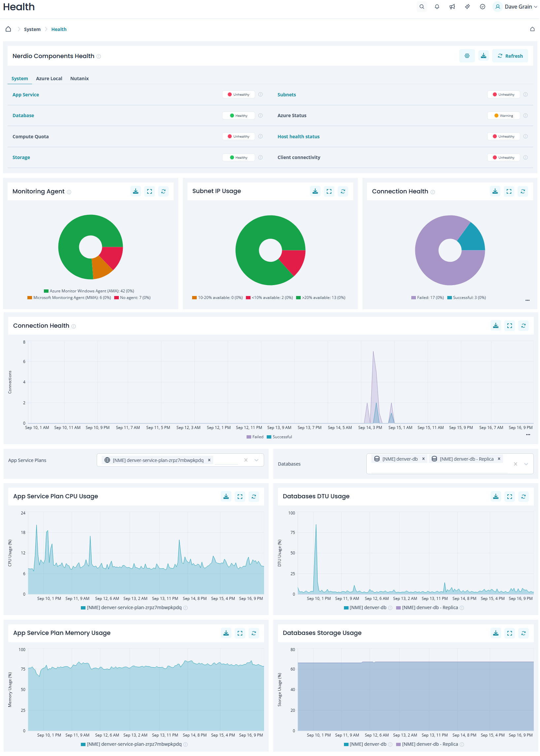Toggle Azure Monitor Windows Agent legend item
Screen dimensions: 540x756
pyautogui.click(x=89, y=291)
